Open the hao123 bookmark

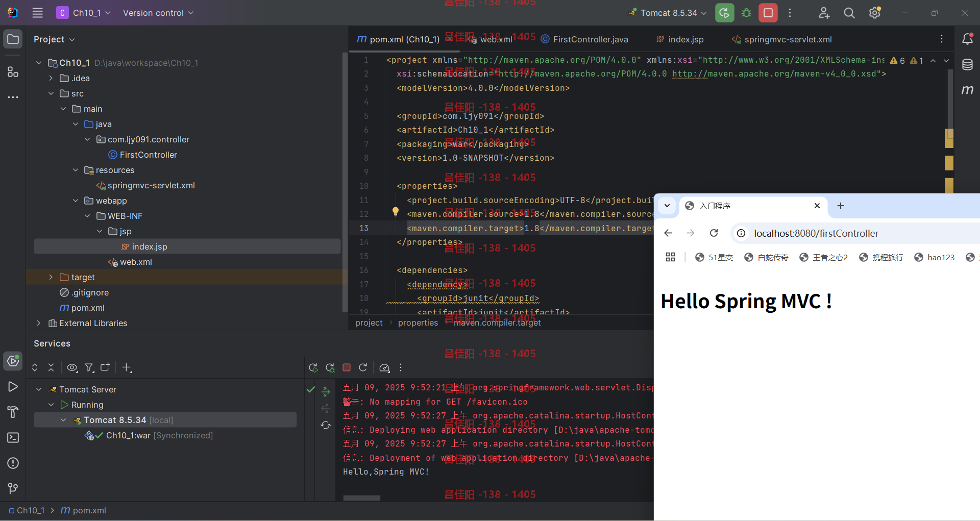(934, 257)
